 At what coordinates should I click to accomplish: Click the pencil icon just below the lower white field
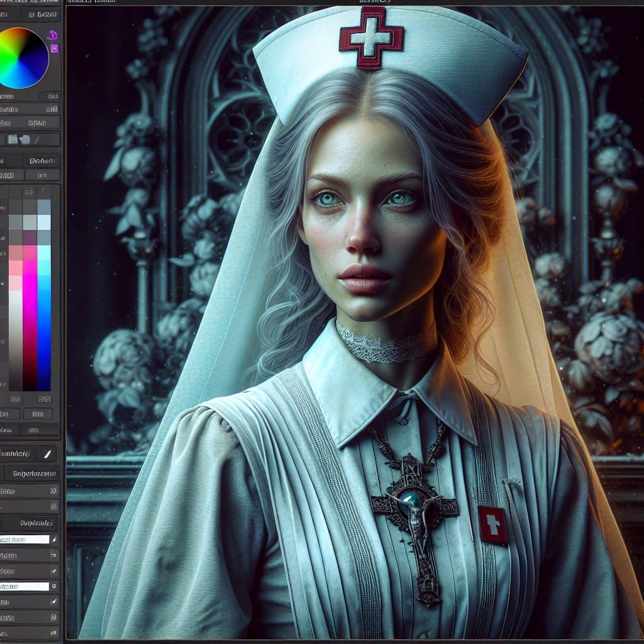click(54, 602)
